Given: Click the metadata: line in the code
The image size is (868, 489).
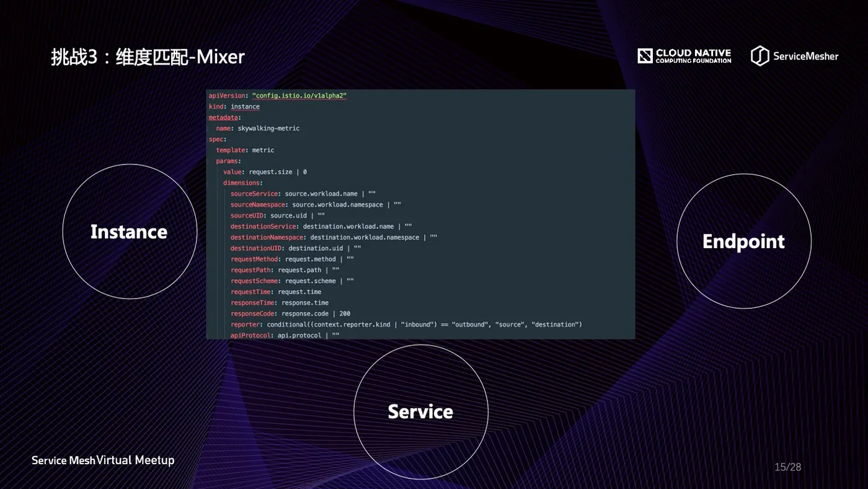Looking at the screenshot, I should (x=224, y=117).
